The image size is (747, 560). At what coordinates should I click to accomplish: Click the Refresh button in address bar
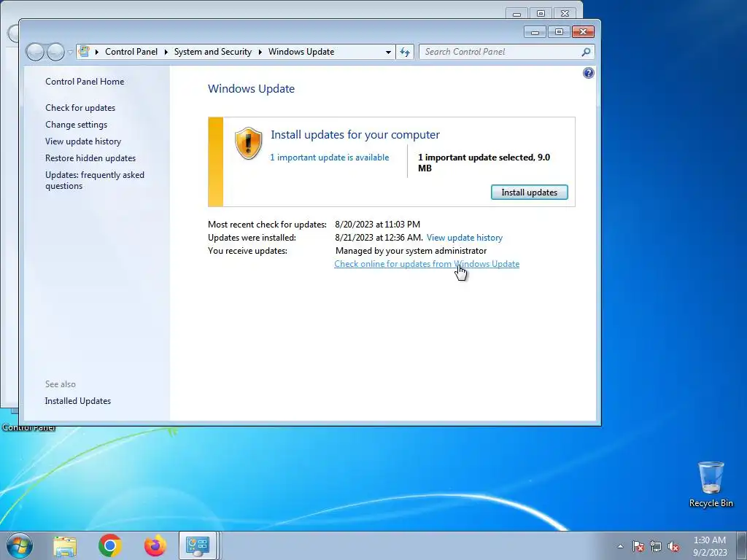404,52
